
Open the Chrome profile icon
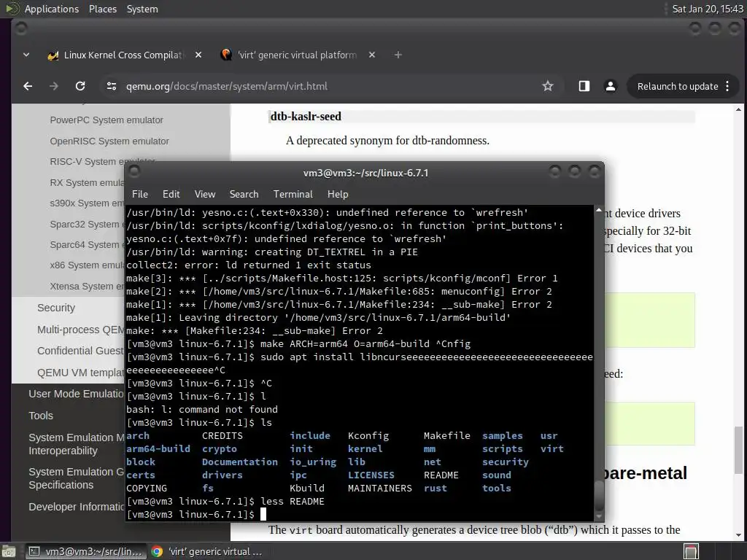611,86
